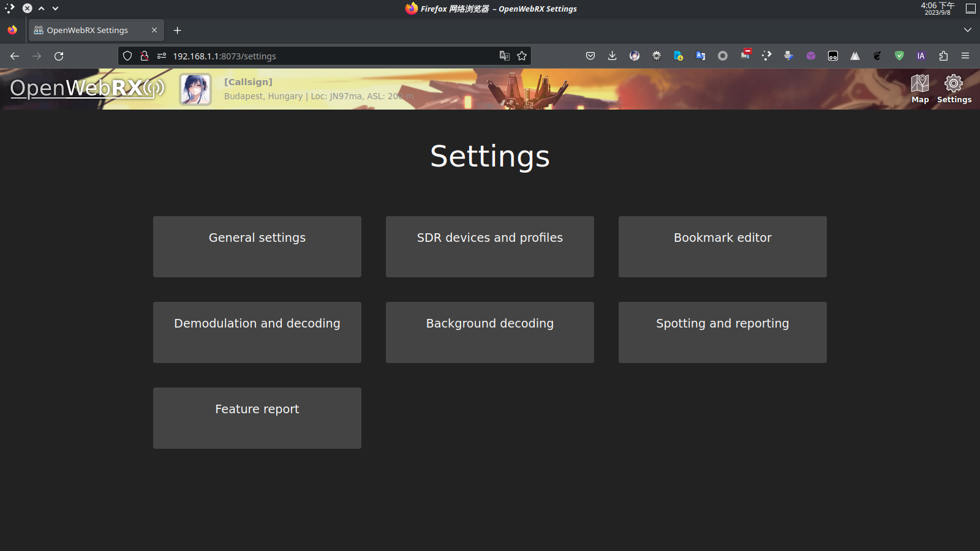Open the Firefox hamburger application menu

click(965, 56)
